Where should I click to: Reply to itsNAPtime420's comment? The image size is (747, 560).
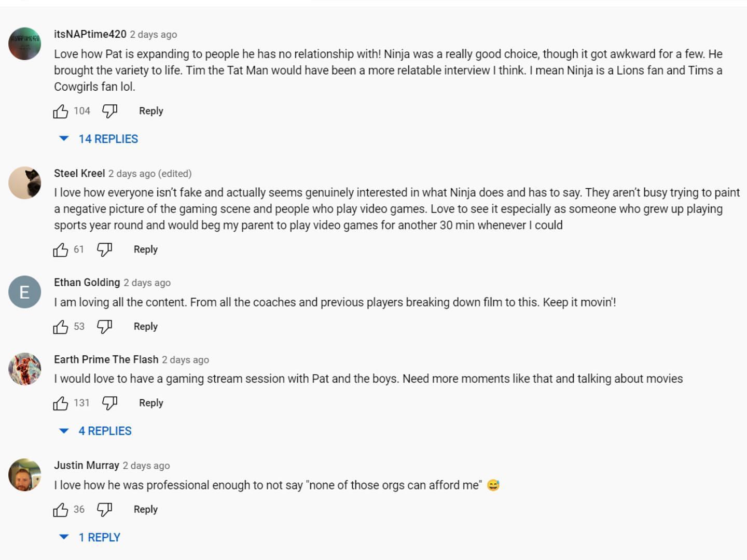click(x=151, y=111)
